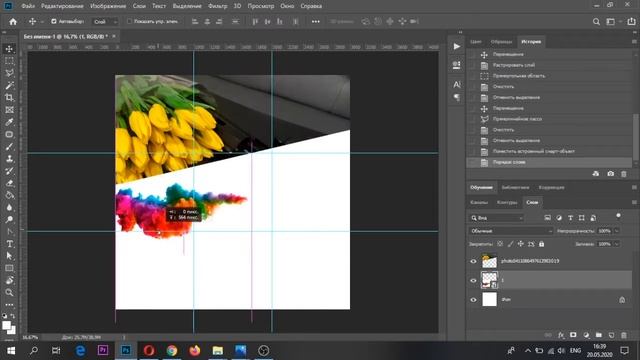Screen dimensions: 640x360
Task: Select the Frame tool
Action: 9,110
